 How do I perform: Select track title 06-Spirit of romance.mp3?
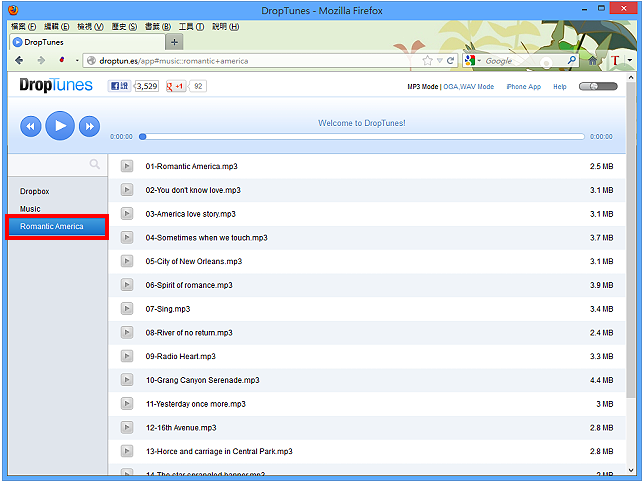point(189,285)
